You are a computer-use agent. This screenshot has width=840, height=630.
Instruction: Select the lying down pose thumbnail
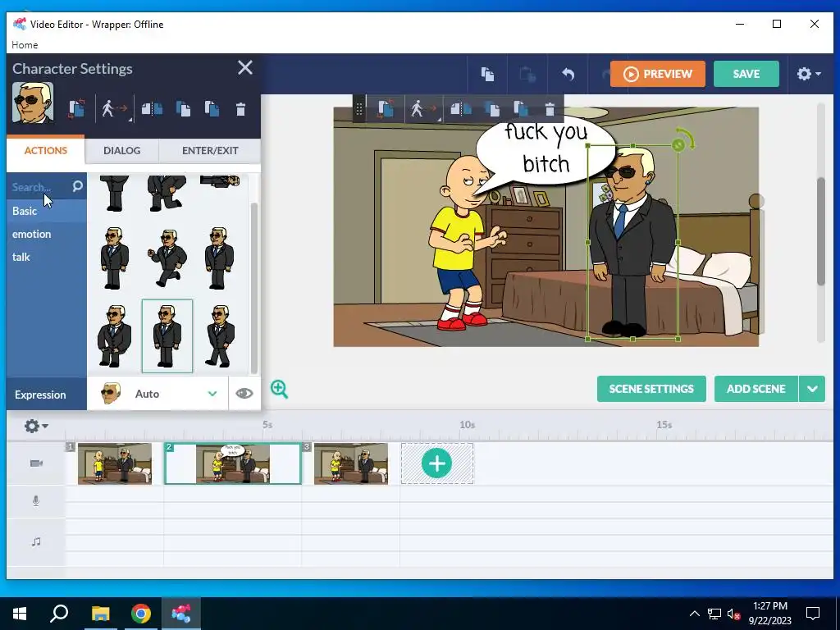(x=220, y=181)
